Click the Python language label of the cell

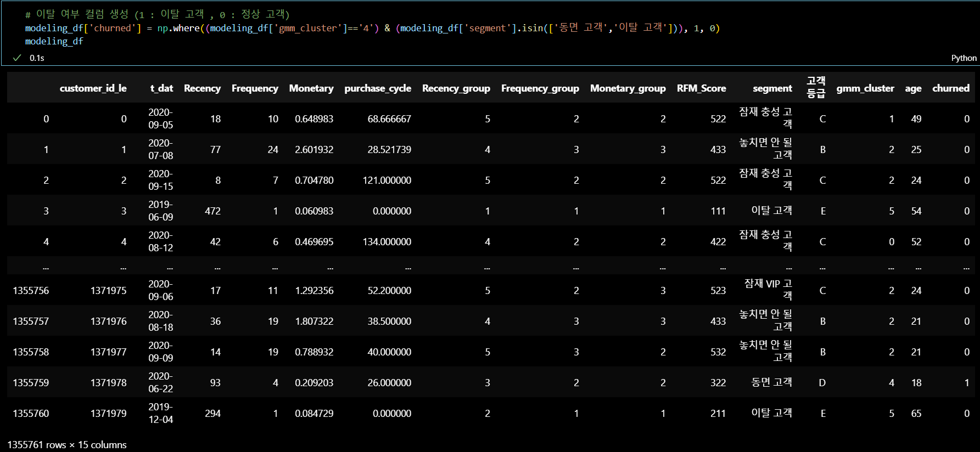point(964,58)
